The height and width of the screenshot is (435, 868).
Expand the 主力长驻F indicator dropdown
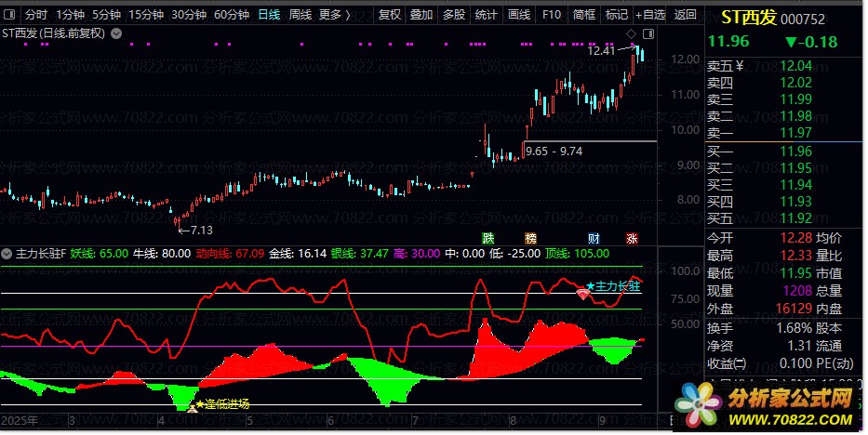tap(7, 255)
